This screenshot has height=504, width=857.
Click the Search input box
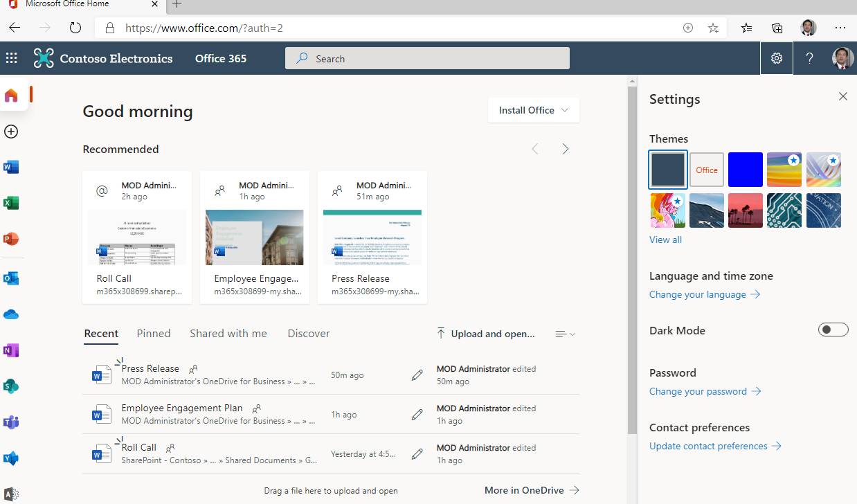pos(427,59)
